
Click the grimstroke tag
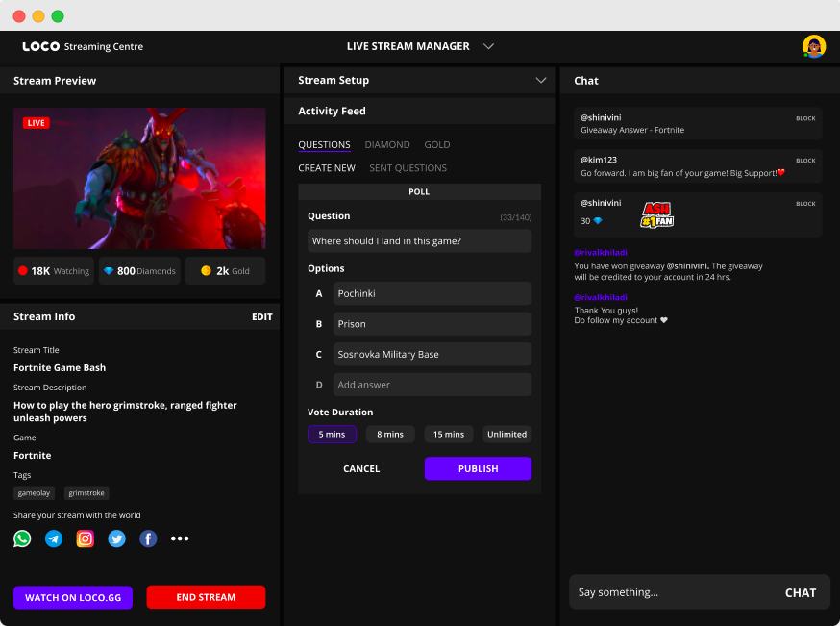point(86,493)
